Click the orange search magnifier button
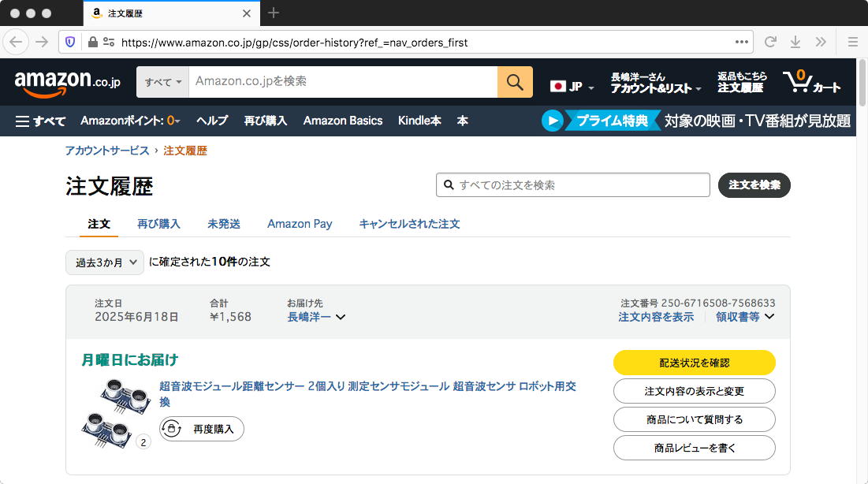Screen dimensions: 868x484 point(515,82)
